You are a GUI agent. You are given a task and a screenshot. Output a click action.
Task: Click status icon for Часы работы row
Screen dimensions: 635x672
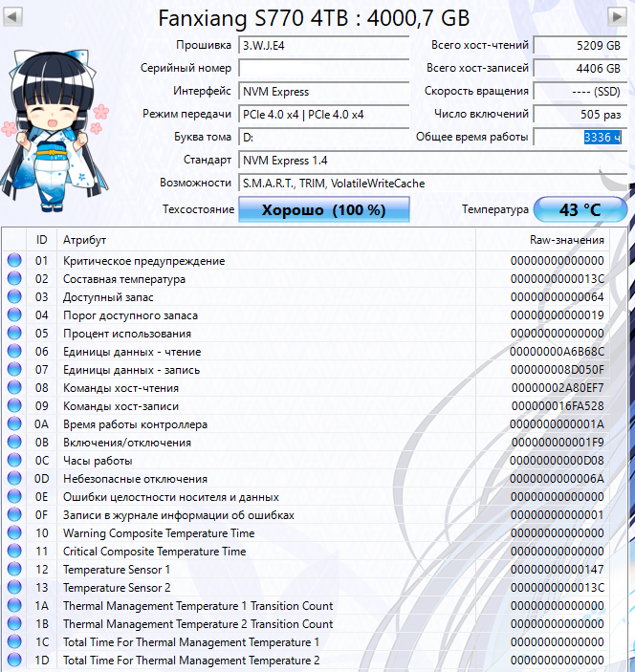point(14,461)
